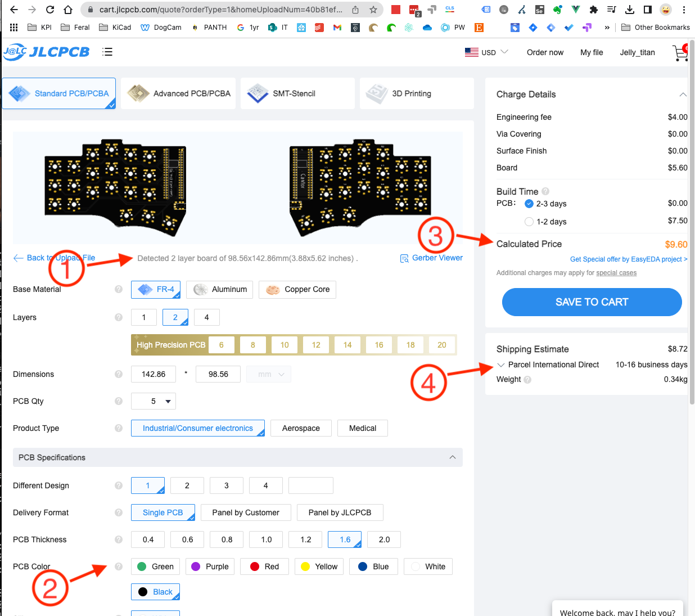The width and height of the screenshot is (695, 616).
Task: Select Aerospace product type
Action: [301, 428]
